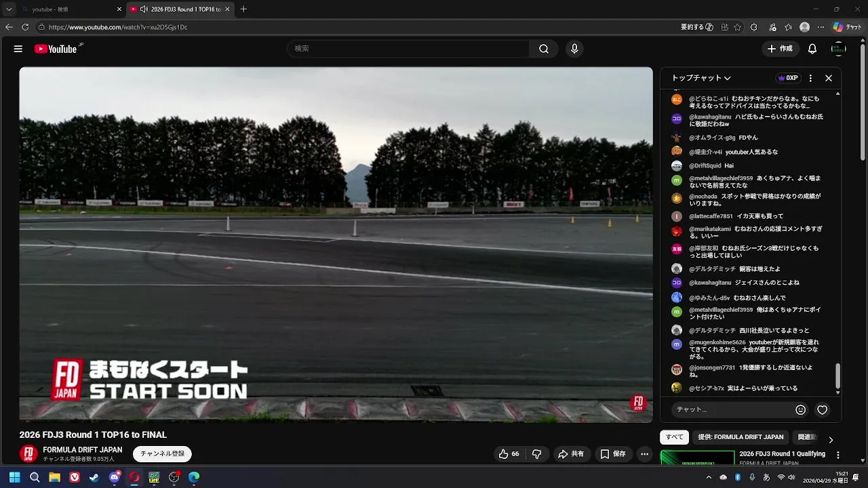Dislike the video

(537, 454)
